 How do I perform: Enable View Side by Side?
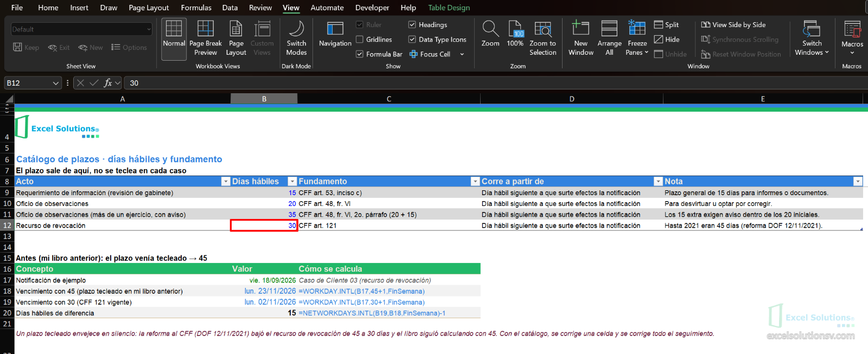pos(733,25)
